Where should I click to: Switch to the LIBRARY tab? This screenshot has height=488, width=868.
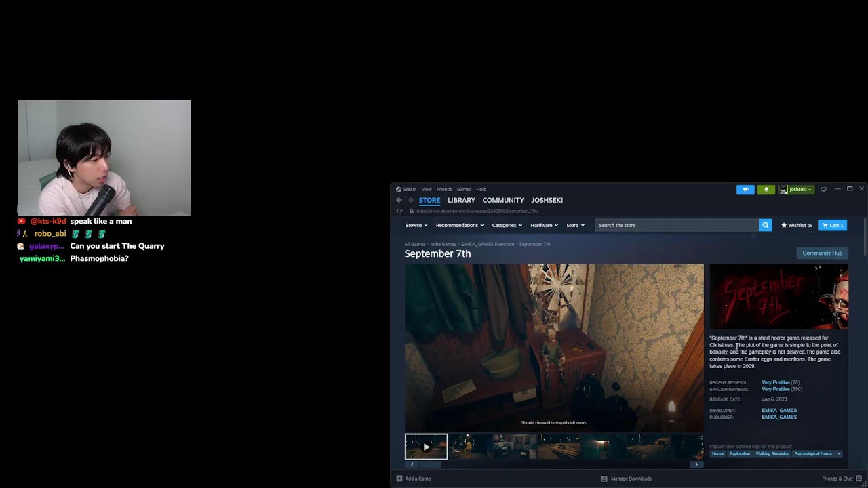461,200
